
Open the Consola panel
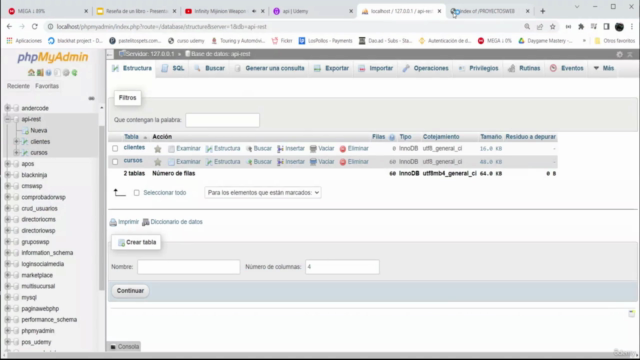(124, 347)
